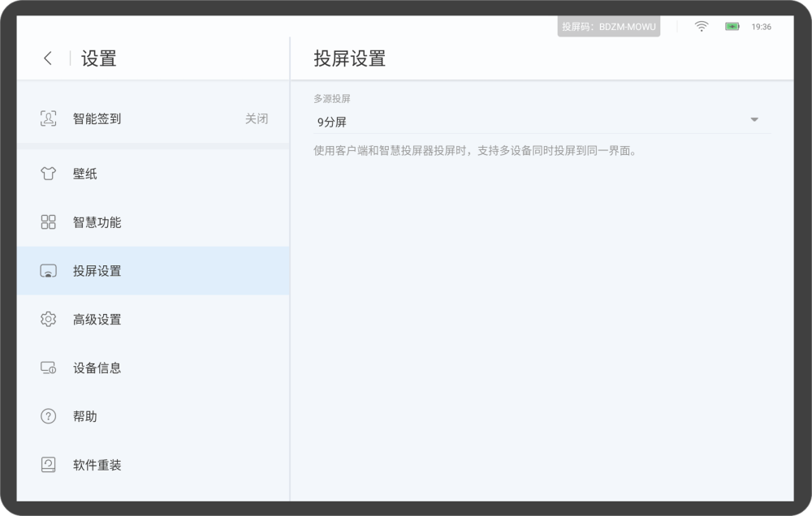812x516 pixels.
Task: Select the 投屏设置 screencast icon
Action: 48,270
